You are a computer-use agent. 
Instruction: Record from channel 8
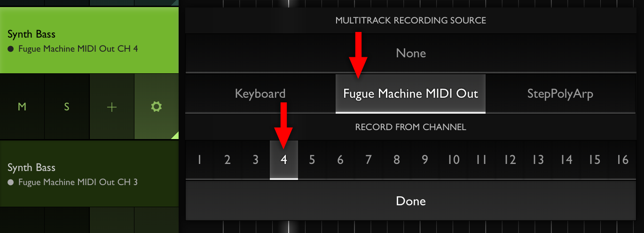[x=397, y=160]
